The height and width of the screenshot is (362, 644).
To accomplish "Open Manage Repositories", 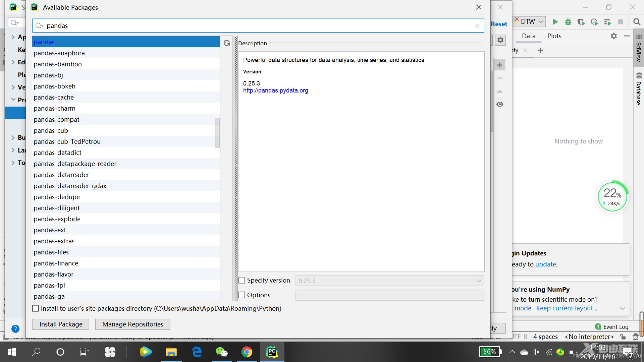I will pyautogui.click(x=133, y=324).
